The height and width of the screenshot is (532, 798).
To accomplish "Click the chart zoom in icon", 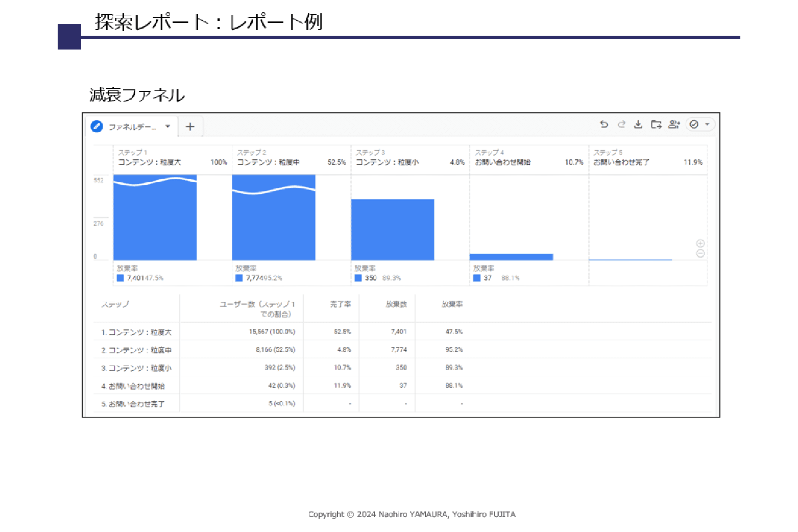I will (x=700, y=244).
